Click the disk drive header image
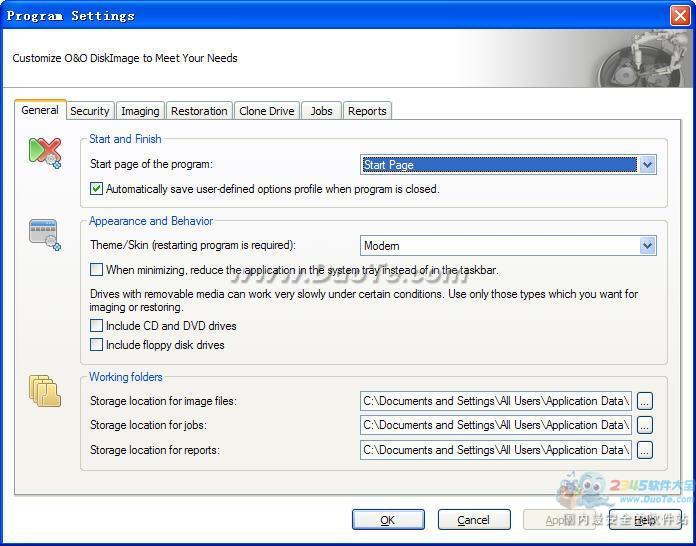The width and height of the screenshot is (696, 546). click(x=642, y=58)
